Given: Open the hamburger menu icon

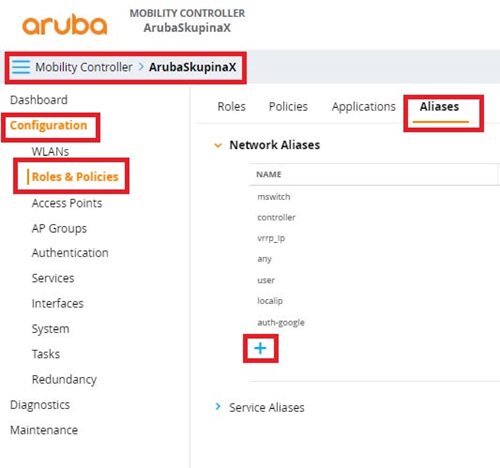Looking at the screenshot, I should click(21, 67).
